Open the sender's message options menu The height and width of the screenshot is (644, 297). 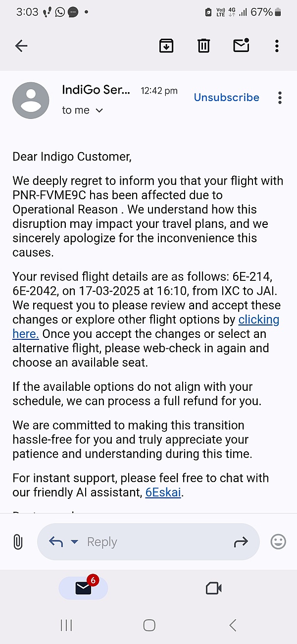tap(280, 98)
